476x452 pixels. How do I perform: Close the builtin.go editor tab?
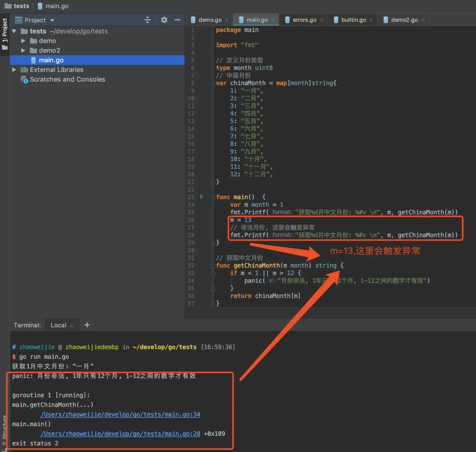(371, 20)
